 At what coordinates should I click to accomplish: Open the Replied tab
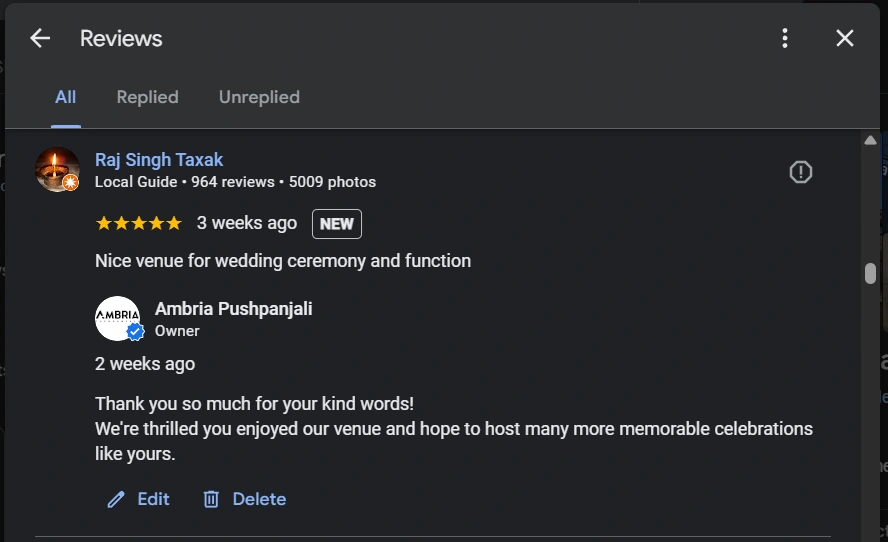[x=147, y=97]
